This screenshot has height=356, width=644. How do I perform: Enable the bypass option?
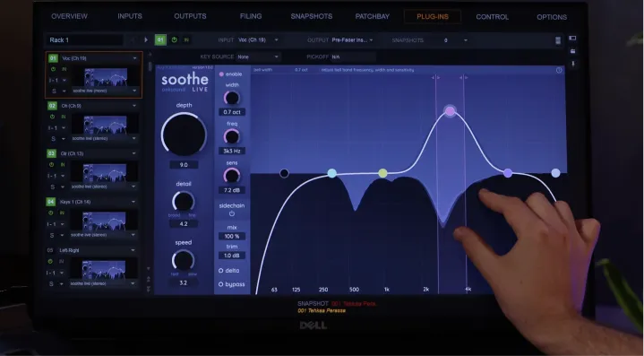(232, 284)
